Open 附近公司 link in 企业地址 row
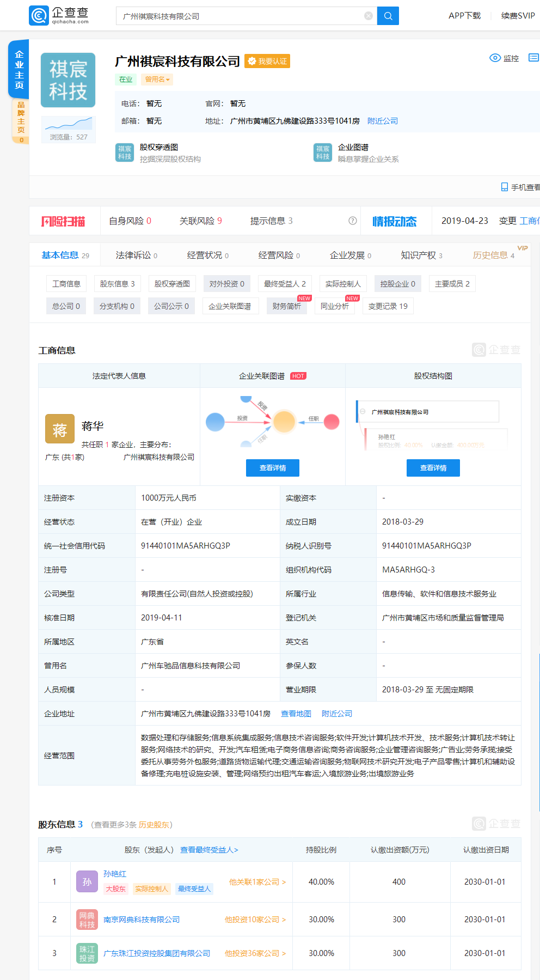 tap(337, 714)
